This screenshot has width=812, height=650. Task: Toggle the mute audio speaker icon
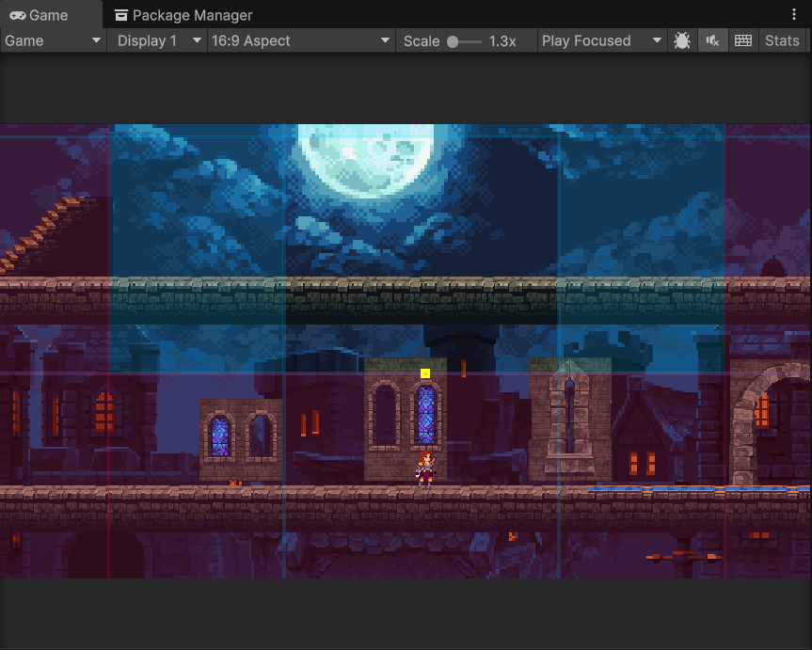click(x=712, y=40)
